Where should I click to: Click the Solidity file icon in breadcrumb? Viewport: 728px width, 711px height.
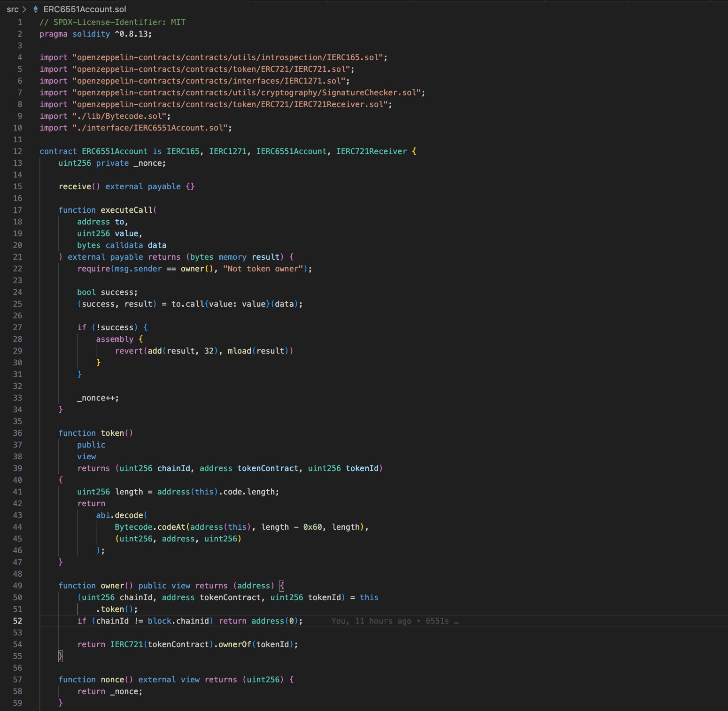[36, 9]
